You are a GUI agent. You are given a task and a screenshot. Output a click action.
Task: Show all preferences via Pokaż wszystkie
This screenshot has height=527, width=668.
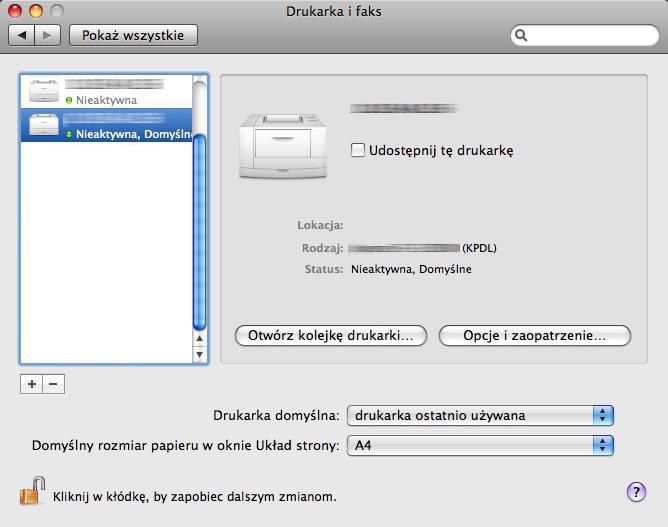click(133, 35)
